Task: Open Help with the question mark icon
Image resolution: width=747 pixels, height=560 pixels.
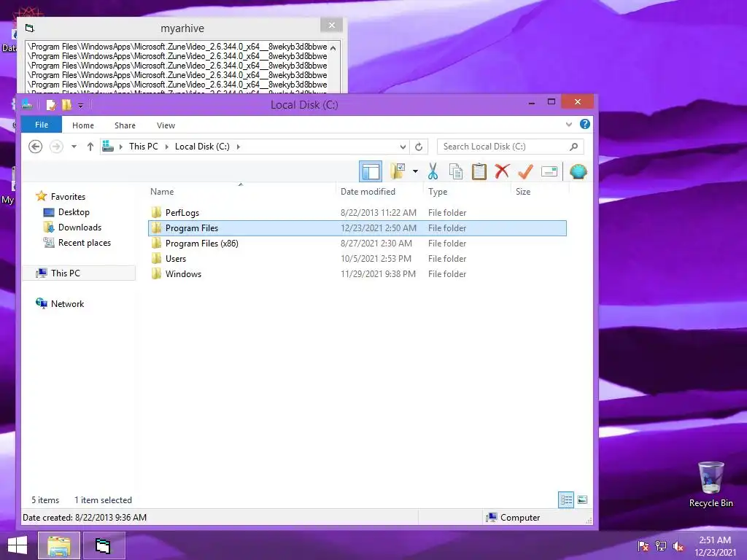Action: tap(585, 124)
